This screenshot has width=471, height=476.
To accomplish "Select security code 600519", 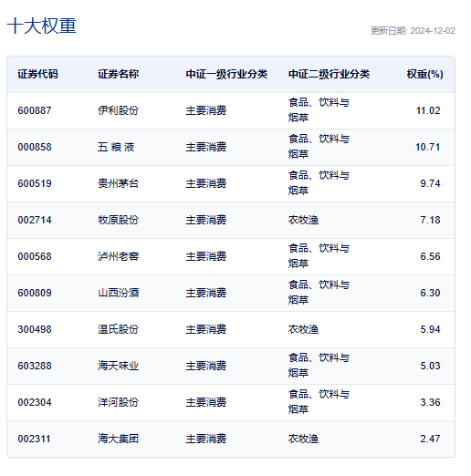I will tap(35, 183).
